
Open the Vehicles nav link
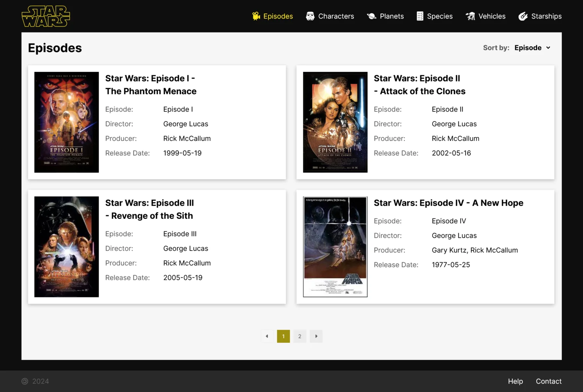click(486, 16)
